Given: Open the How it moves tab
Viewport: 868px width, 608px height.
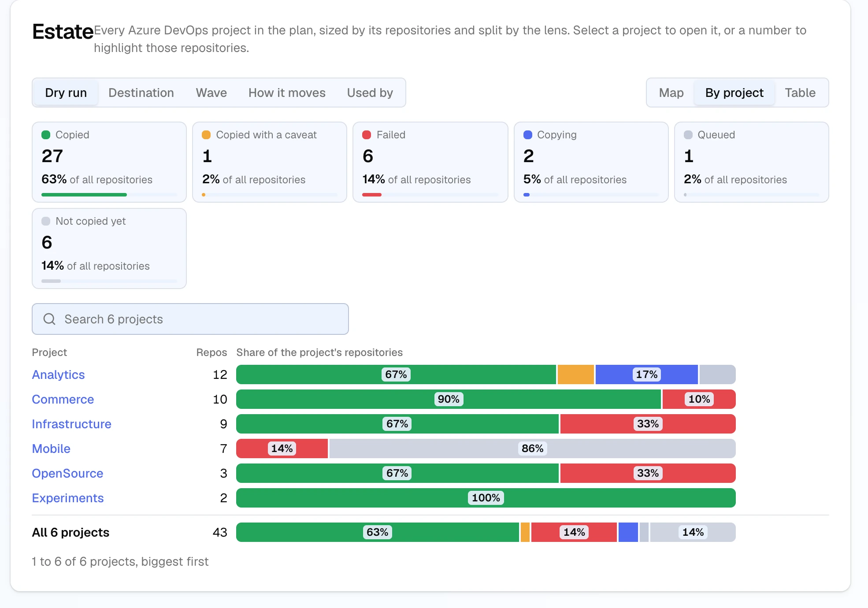Looking at the screenshot, I should coord(287,93).
